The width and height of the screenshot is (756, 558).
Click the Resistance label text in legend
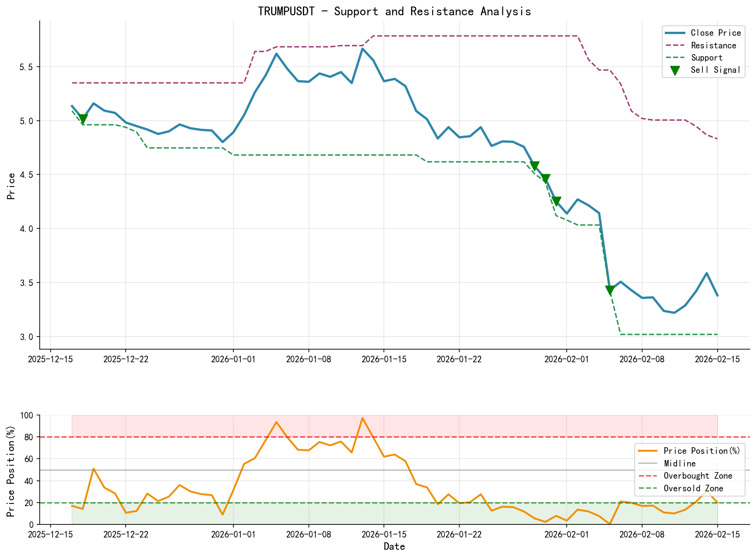713,45
